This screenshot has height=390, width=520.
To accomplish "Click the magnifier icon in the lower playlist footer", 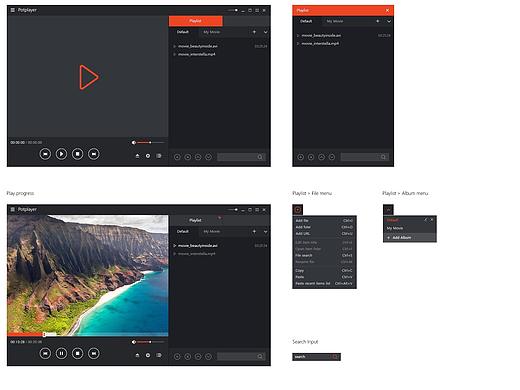I will coord(260,356).
